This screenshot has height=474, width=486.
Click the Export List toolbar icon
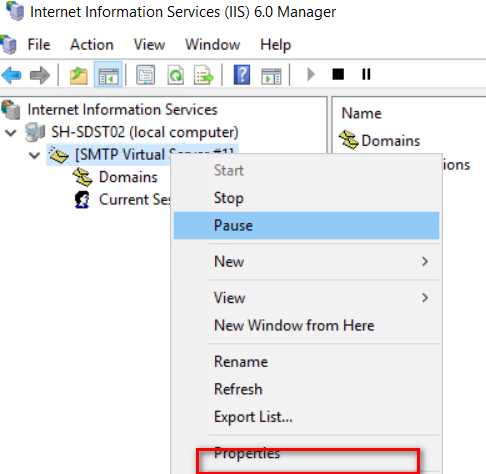click(204, 75)
